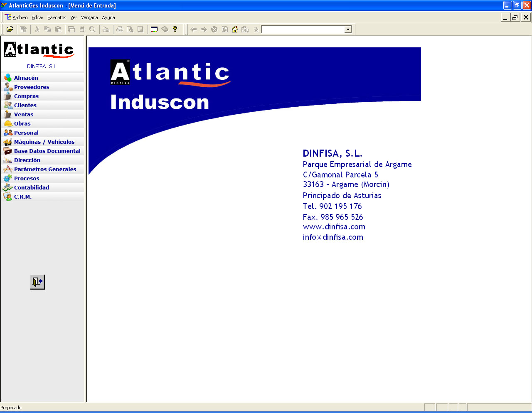The image size is (532, 413).
Task: Click the back arrow navigation icon
Action: tap(193, 29)
